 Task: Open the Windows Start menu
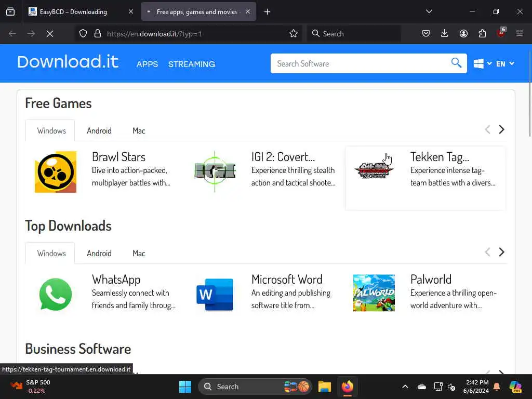coord(185,387)
